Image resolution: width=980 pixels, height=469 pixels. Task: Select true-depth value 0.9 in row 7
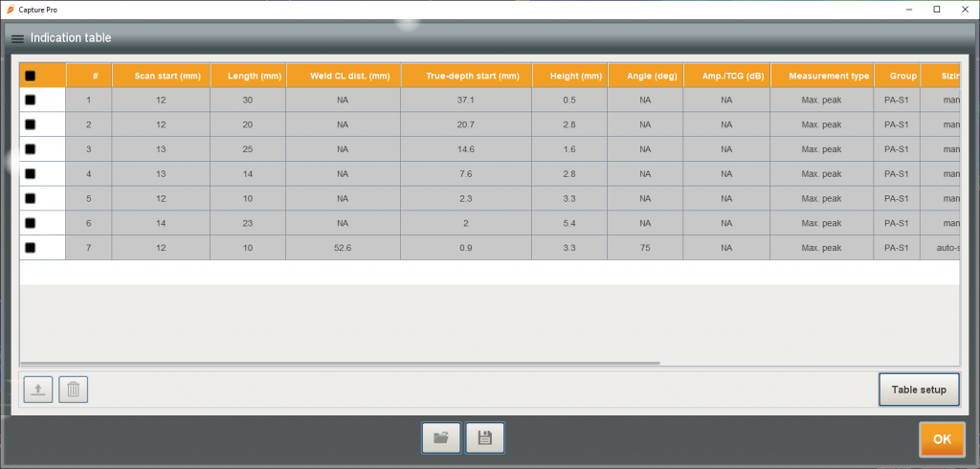466,248
